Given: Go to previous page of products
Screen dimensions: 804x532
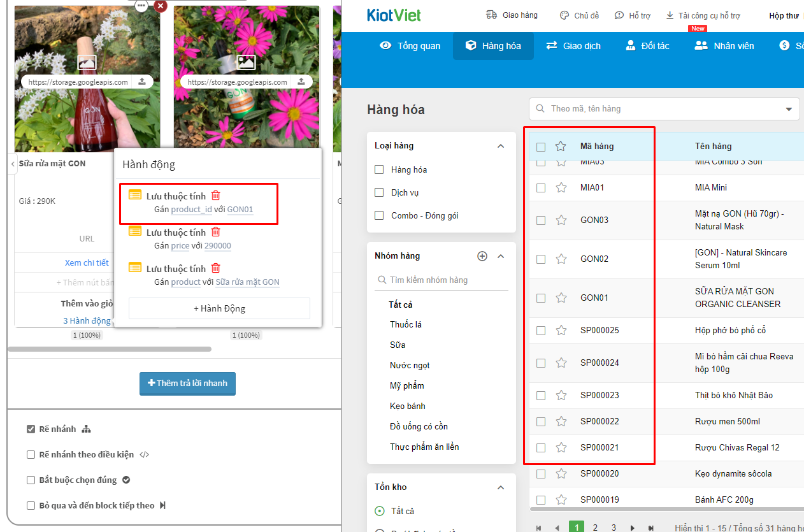Looking at the screenshot, I should click(x=557, y=528).
